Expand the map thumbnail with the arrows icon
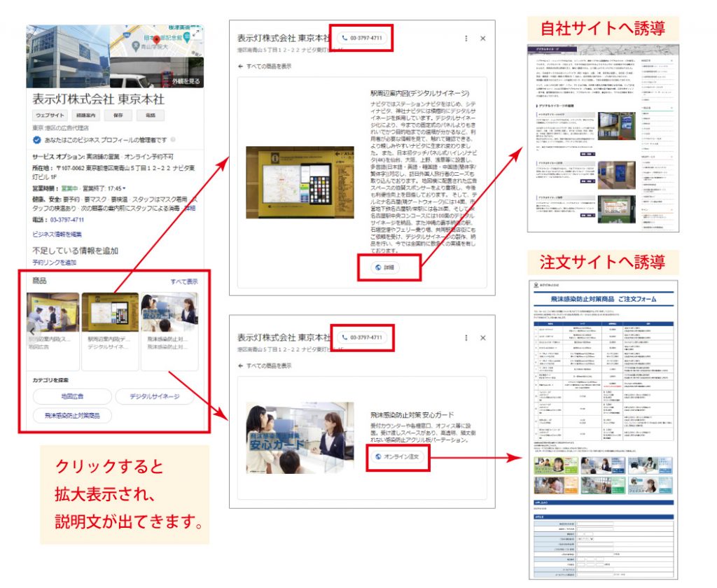Viewport: 717px width, 588px height. pyautogui.click(x=197, y=32)
